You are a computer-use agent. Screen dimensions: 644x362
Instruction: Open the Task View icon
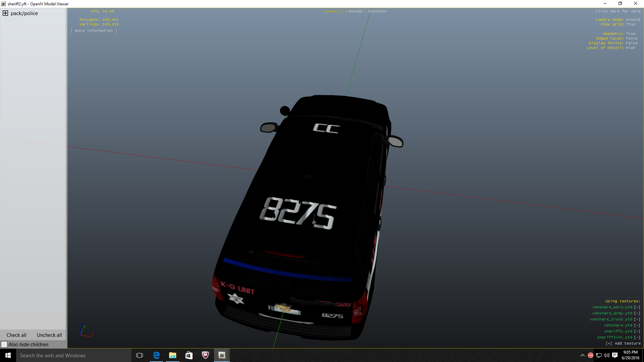(x=140, y=355)
